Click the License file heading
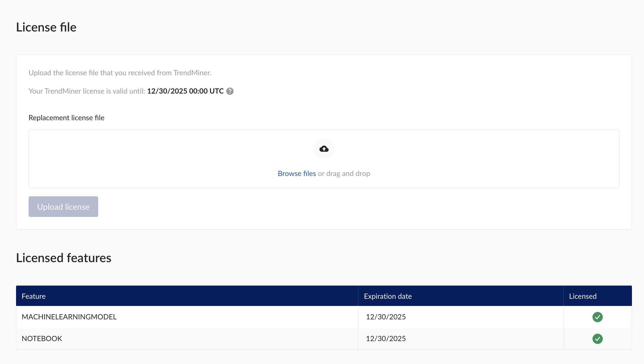 46,27
